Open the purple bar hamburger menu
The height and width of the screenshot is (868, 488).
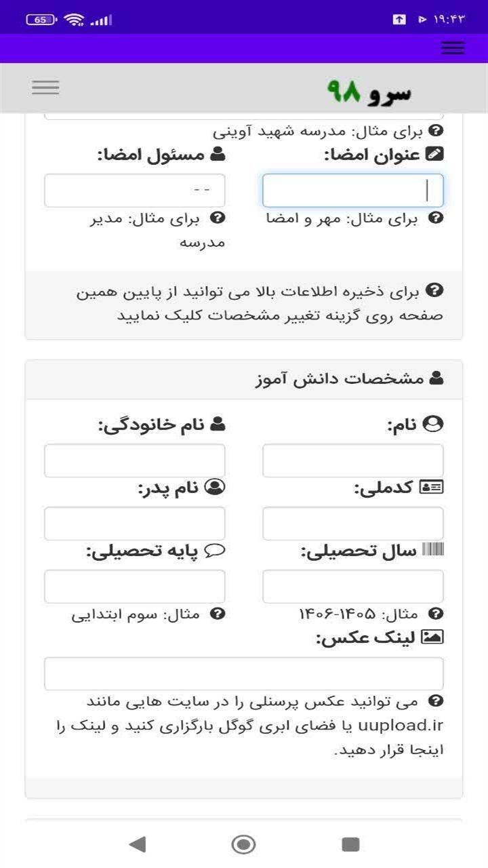[x=452, y=47]
